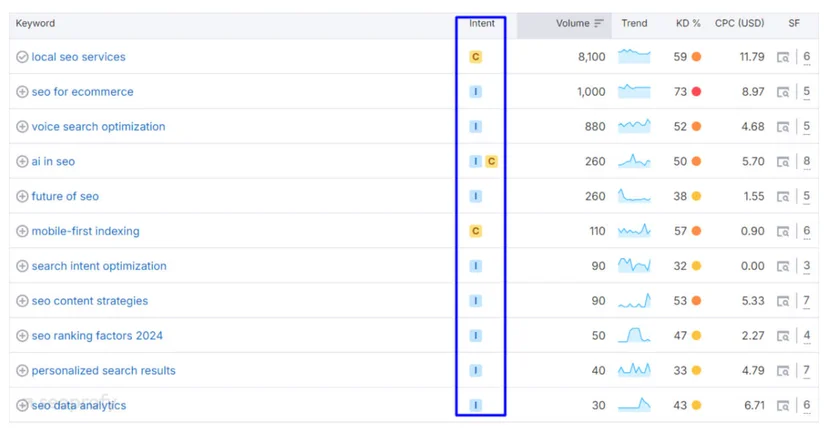Image resolution: width=828 pixels, height=428 pixels.
Task: Click the 880 volume value
Action: pos(595,127)
